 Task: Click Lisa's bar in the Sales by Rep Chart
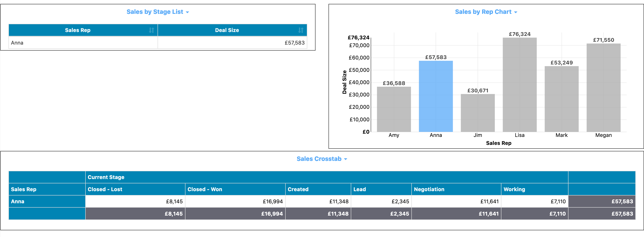click(x=520, y=85)
